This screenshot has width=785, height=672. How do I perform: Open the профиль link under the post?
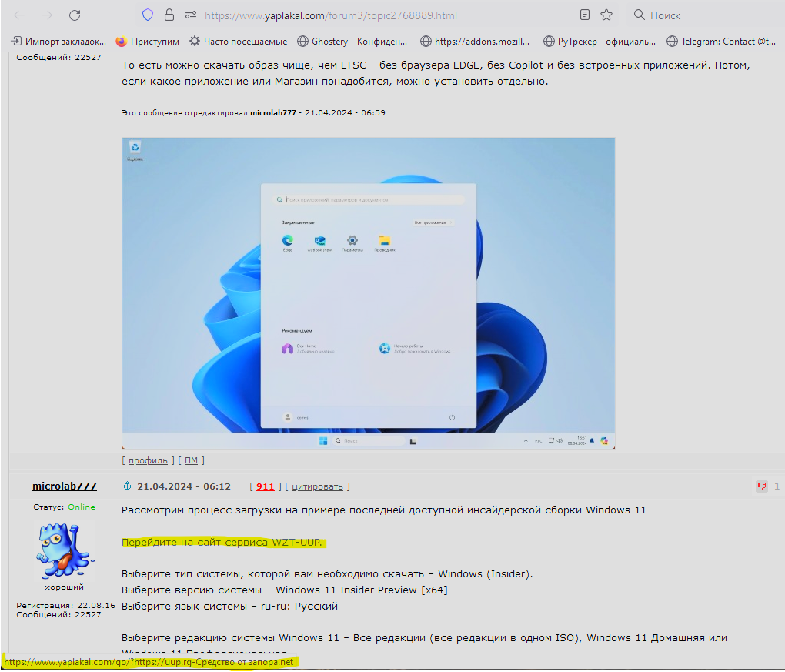pyautogui.click(x=148, y=460)
